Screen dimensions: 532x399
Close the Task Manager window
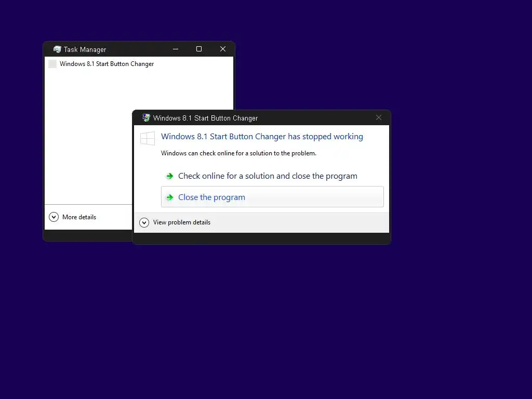pyautogui.click(x=222, y=49)
